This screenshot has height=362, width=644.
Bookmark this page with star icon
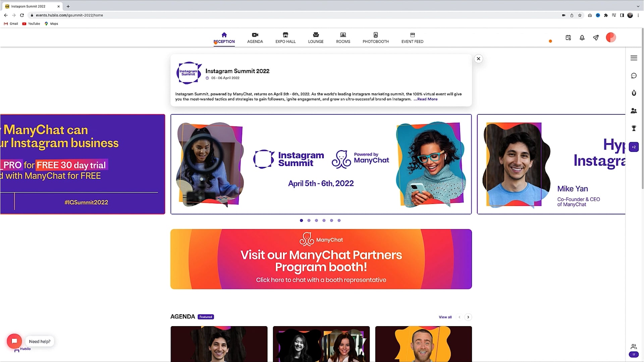[580, 15]
